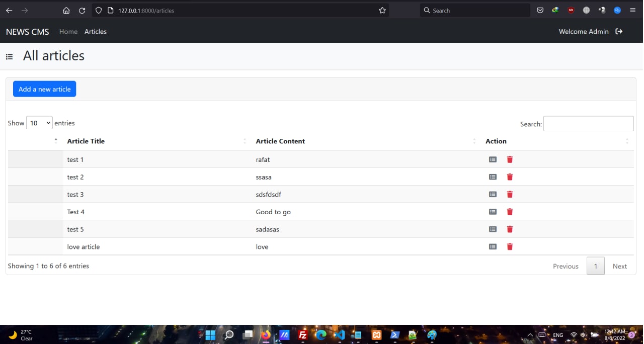Click 'Showing 1 to 6 of 6 entries'
Image resolution: width=644 pixels, height=344 pixels.
point(48,266)
